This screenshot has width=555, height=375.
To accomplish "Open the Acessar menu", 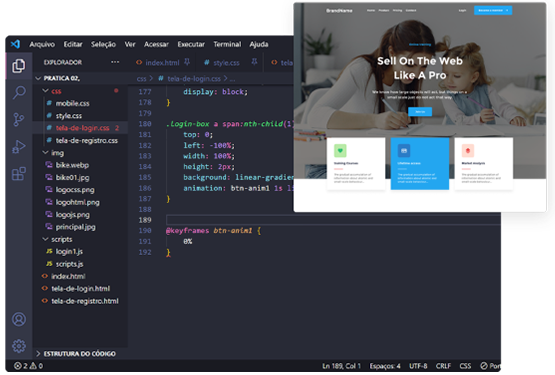I will pos(156,44).
